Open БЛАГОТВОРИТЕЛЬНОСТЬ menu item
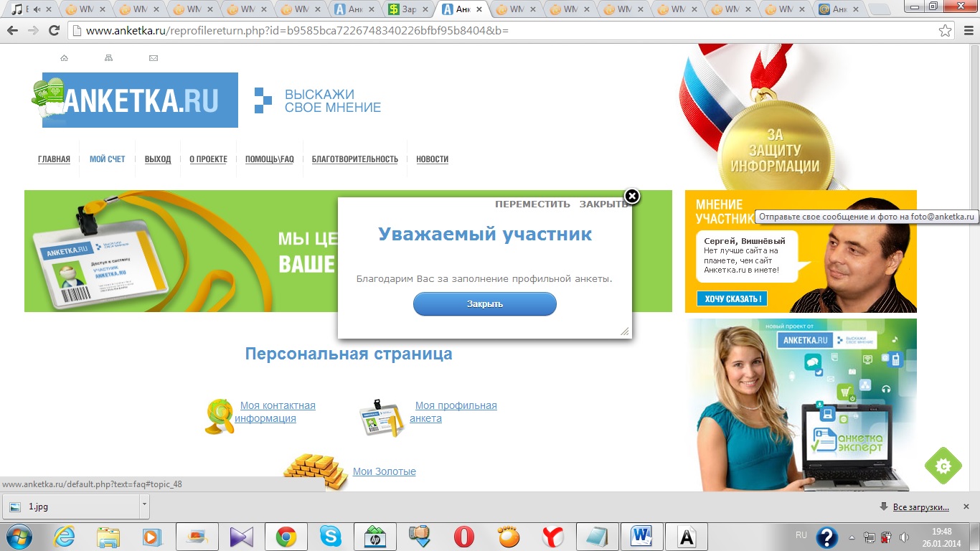980x551 pixels. click(355, 159)
